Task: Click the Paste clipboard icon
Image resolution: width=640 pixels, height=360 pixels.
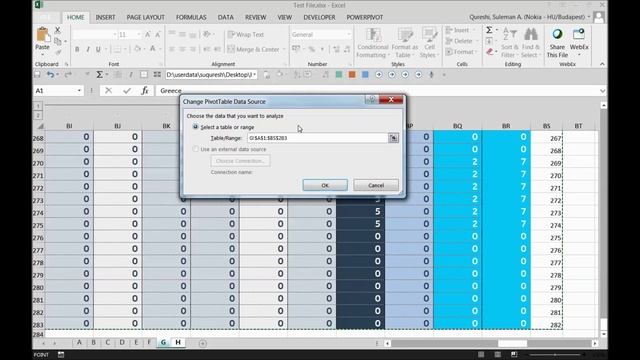Action: pos(42,35)
